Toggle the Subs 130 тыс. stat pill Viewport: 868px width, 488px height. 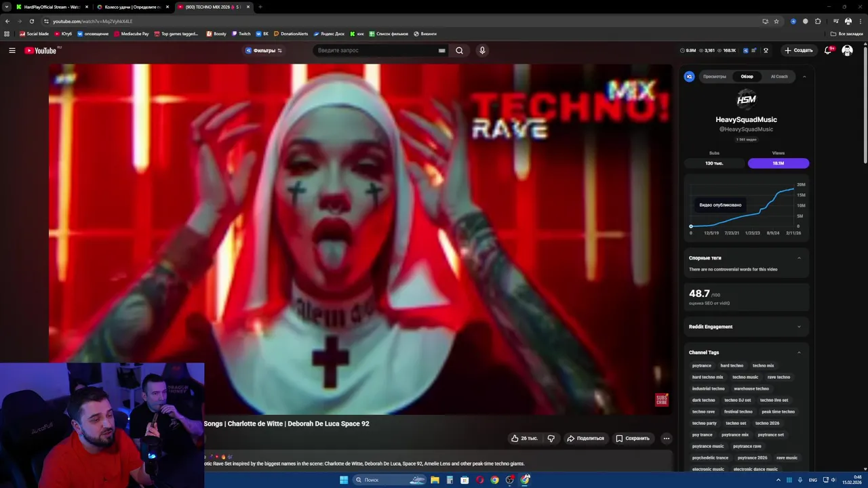pyautogui.click(x=714, y=163)
